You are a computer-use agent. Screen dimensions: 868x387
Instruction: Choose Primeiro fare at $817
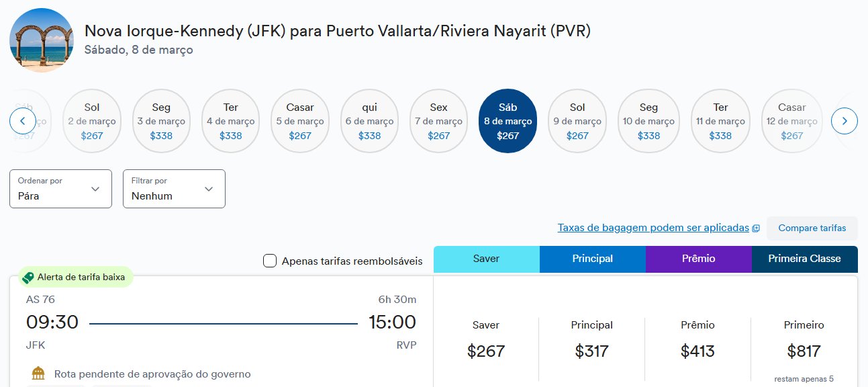click(804, 340)
